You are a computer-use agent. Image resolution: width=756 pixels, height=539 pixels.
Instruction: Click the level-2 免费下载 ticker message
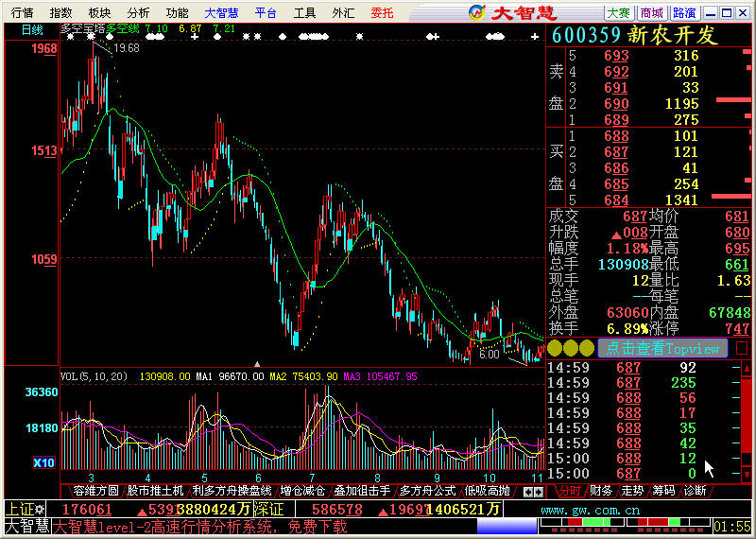point(200,527)
